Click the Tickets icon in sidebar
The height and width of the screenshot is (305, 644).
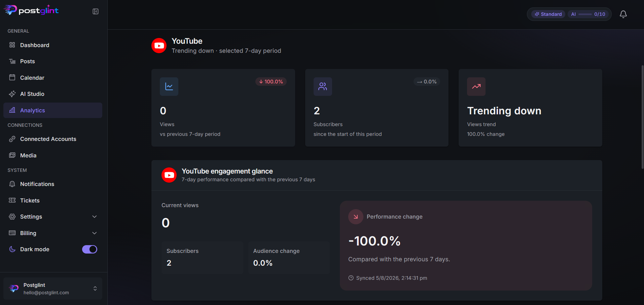click(12, 200)
